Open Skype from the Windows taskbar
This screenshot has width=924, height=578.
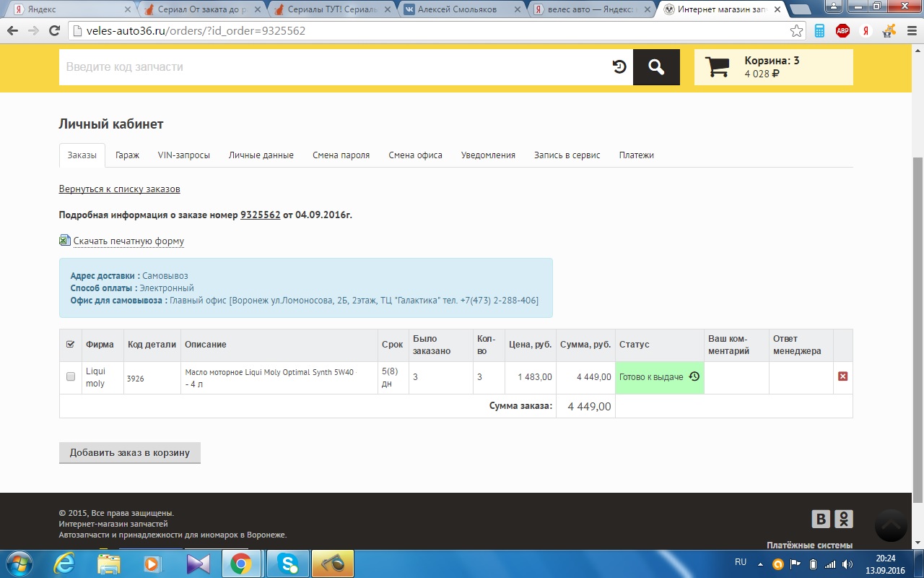tap(287, 564)
